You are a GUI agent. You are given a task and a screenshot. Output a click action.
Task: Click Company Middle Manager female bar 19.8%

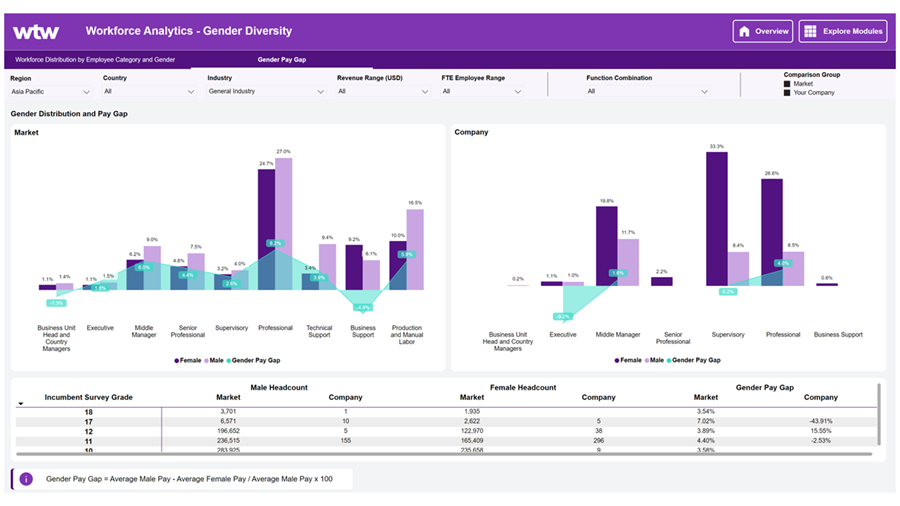[607, 246]
